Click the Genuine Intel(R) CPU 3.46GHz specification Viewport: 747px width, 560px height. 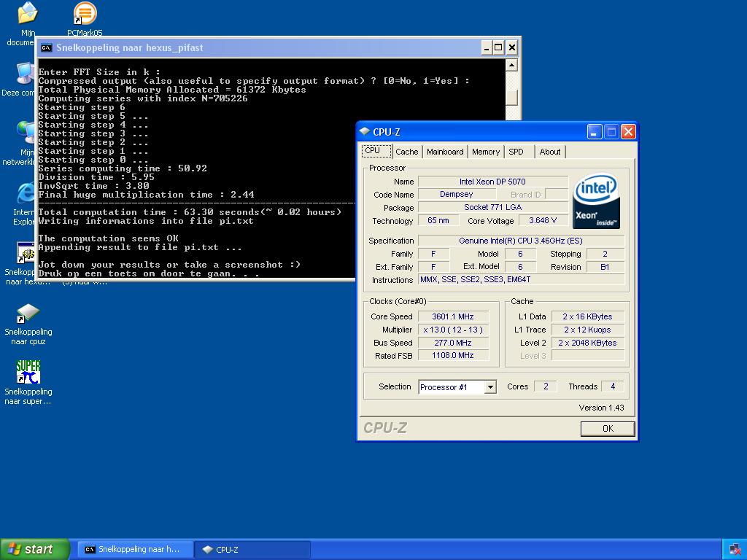[521, 241]
